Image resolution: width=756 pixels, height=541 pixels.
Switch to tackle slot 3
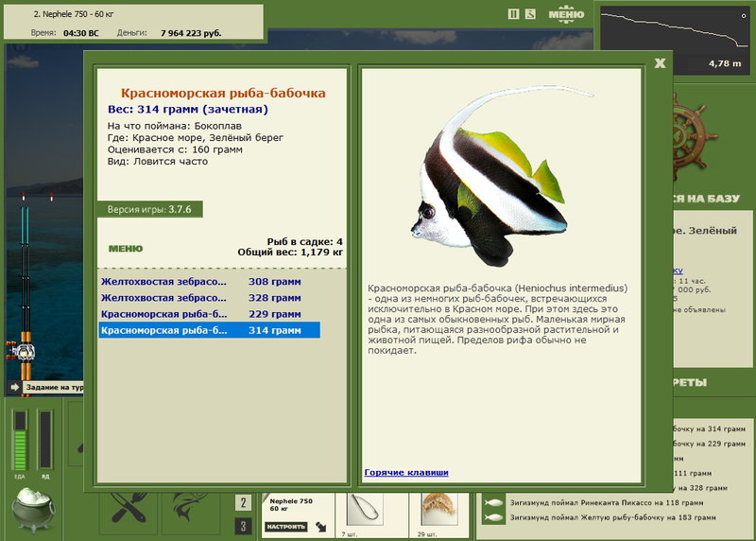pyautogui.click(x=244, y=526)
